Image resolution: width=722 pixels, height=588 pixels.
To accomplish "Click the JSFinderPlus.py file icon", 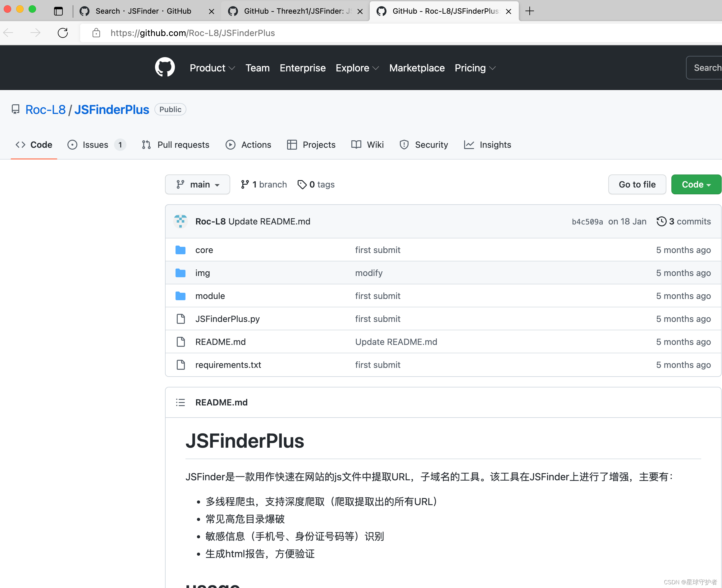I will pos(181,319).
